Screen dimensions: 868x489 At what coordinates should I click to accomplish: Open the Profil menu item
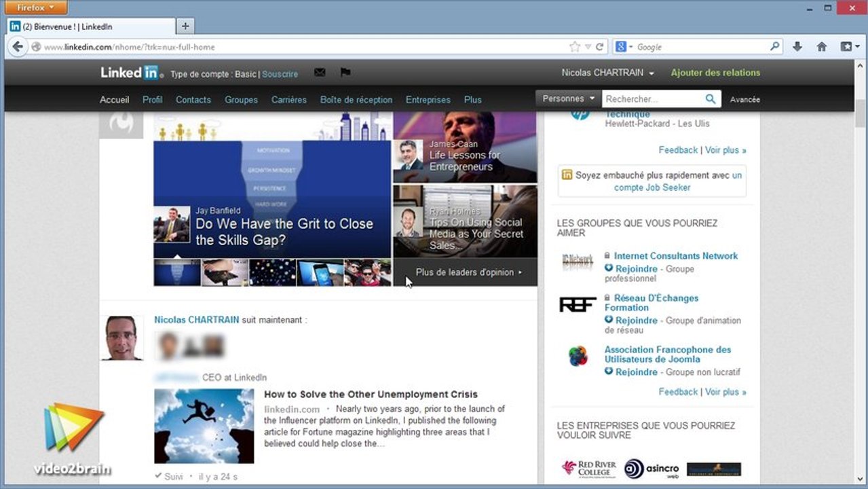[x=153, y=99]
